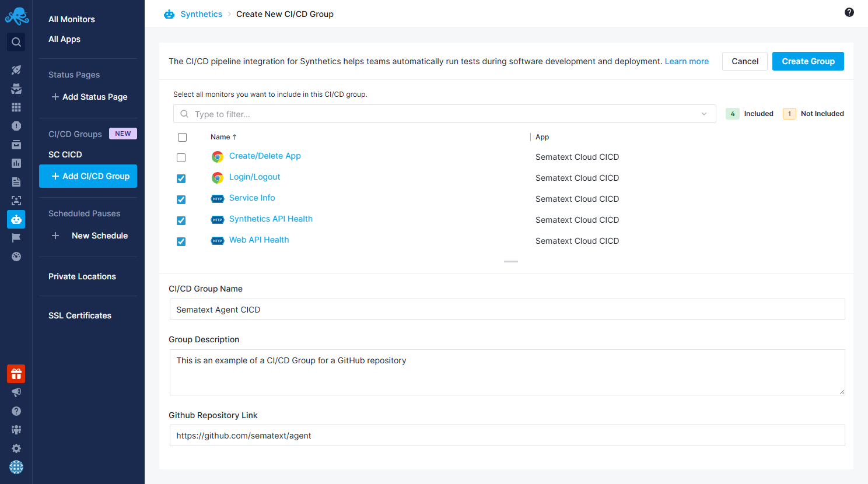Screen dimensions: 868x484
Task: Open All Apps in sidebar
Action: coord(65,39)
